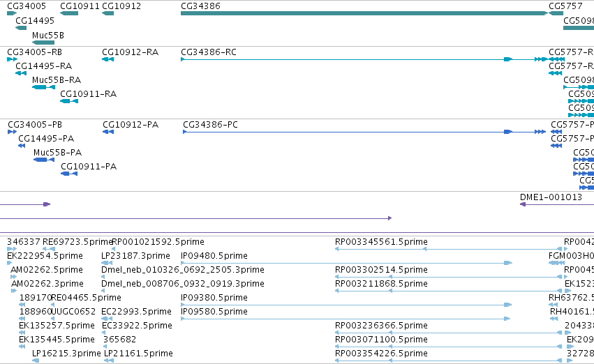
Task: Select the CG10911-RA transcript label
Action: [x=88, y=94]
